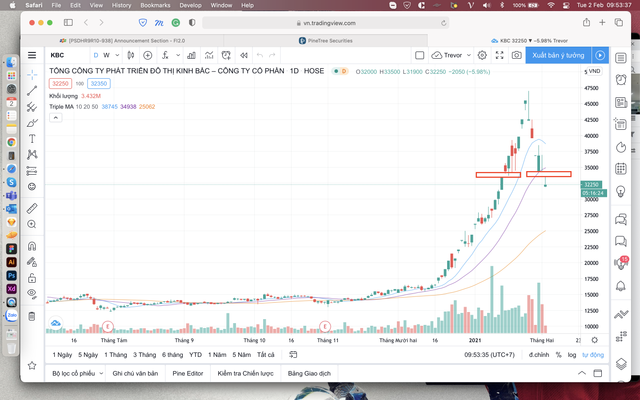The width and height of the screenshot is (640, 400).
Task: Expand the bottom panel chevron
Action: 582,373
